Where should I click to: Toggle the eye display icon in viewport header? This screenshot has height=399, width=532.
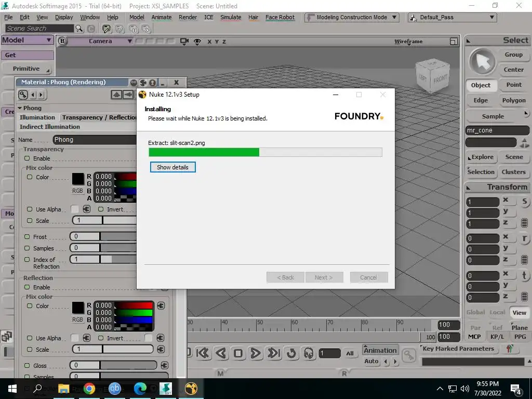pos(197,42)
